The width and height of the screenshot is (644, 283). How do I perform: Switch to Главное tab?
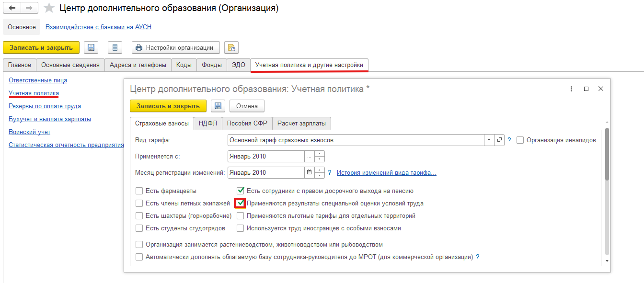20,65
